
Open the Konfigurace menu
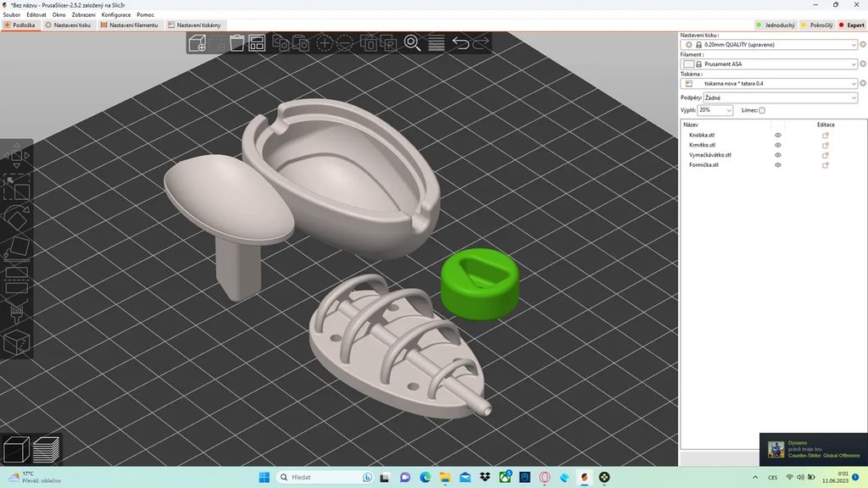tap(116, 14)
